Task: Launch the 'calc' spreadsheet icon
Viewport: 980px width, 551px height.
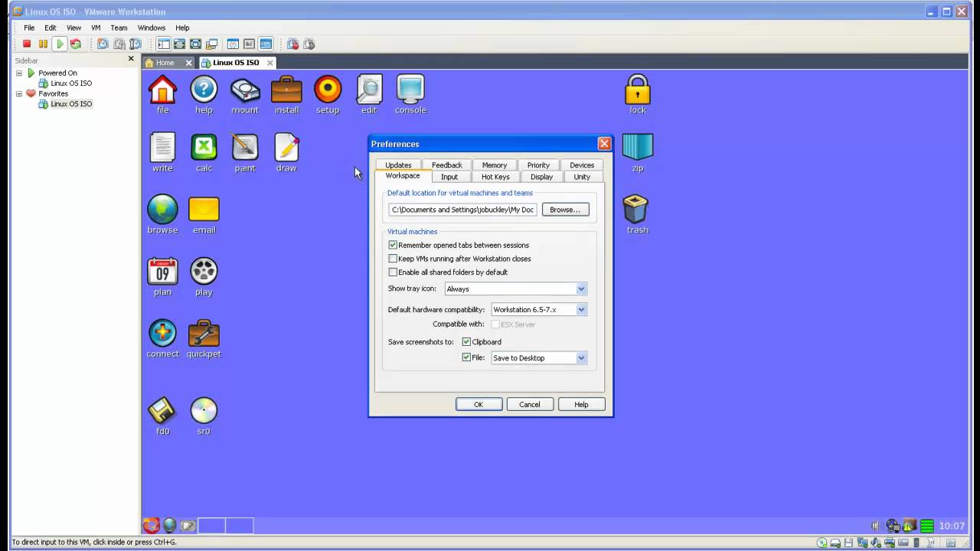Action: pos(204,153)
